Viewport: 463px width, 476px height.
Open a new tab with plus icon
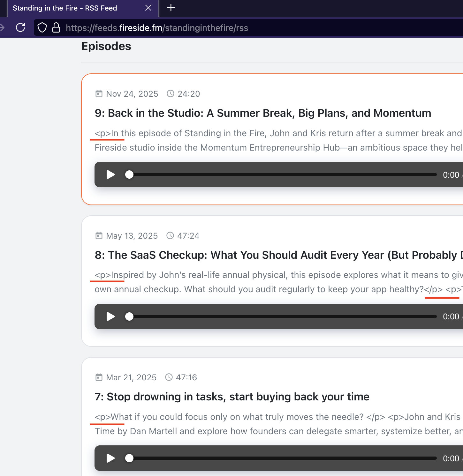click(x=171, y=8)
